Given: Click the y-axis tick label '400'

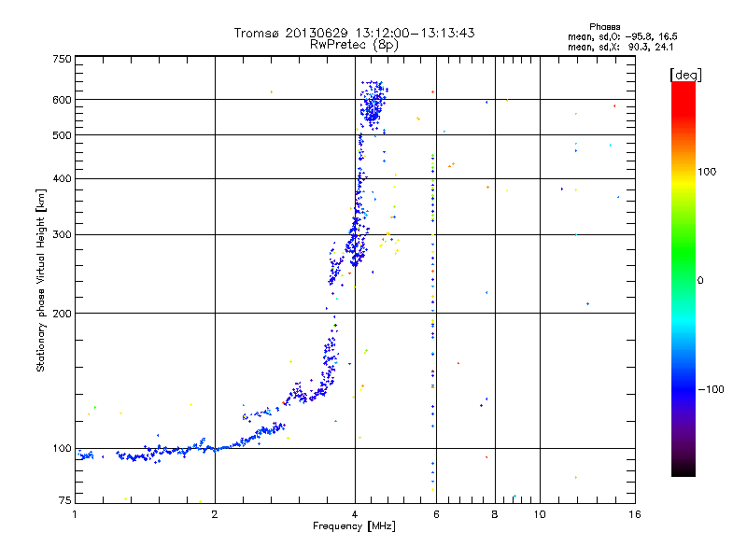Looking at the screenshot, I should [62, 178].
